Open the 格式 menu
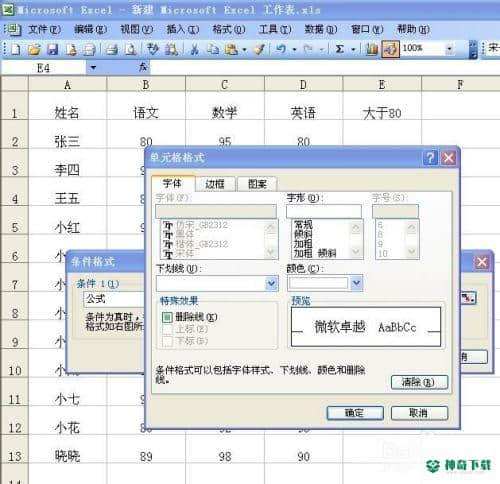 click(229, 29)
